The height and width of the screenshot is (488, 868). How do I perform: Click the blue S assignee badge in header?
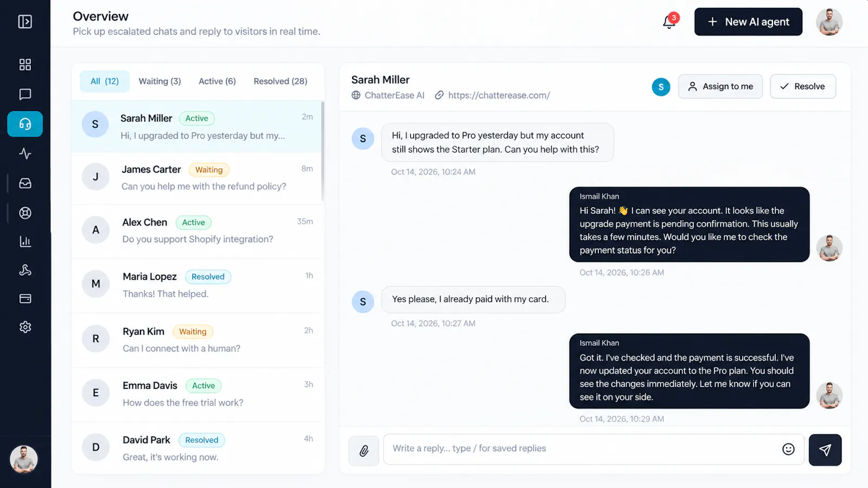[661, 87]
